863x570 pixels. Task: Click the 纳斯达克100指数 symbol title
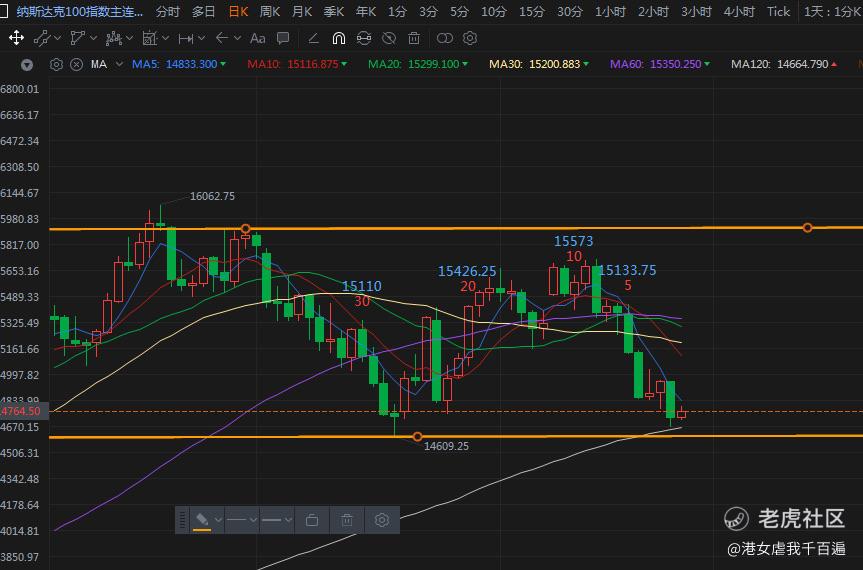point(79,12)
